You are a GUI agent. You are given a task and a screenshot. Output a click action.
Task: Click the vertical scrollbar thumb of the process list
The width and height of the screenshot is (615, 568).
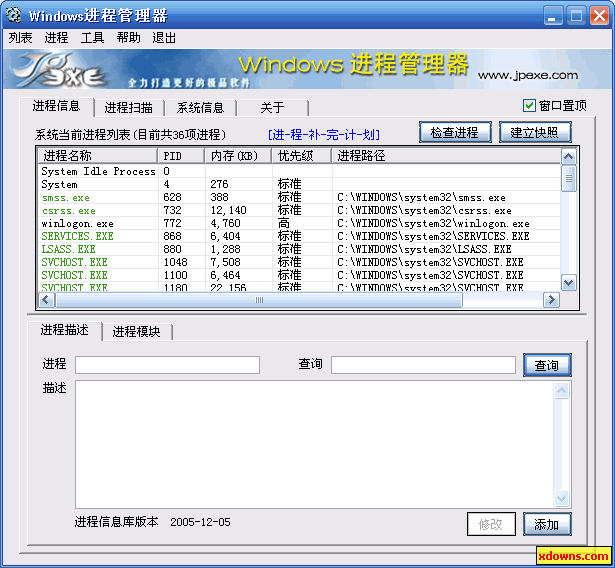[x=568, y=178]
